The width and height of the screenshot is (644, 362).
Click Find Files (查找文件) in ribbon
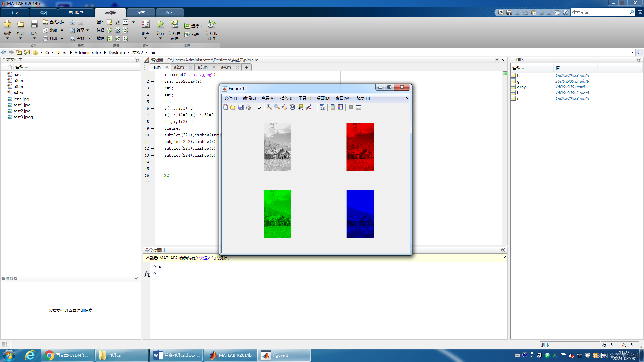[54, 22]
